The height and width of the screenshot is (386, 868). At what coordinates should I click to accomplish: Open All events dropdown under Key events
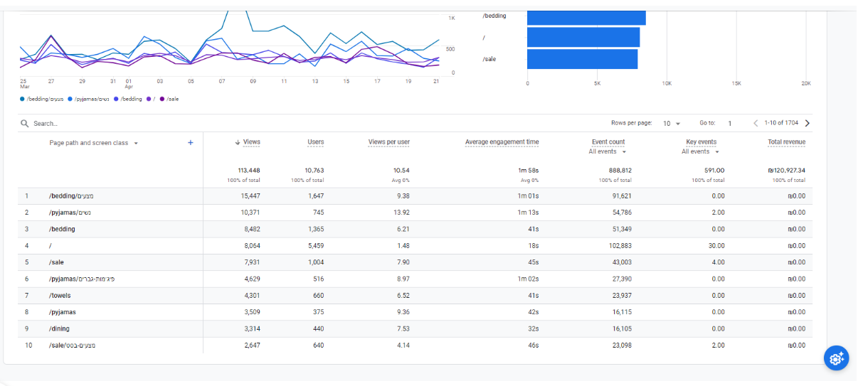point(700,151)
